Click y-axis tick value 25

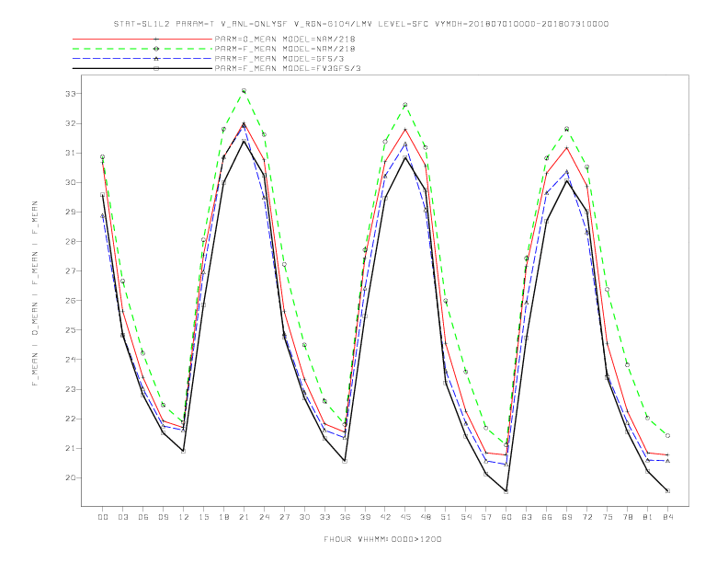pos(70,330)
